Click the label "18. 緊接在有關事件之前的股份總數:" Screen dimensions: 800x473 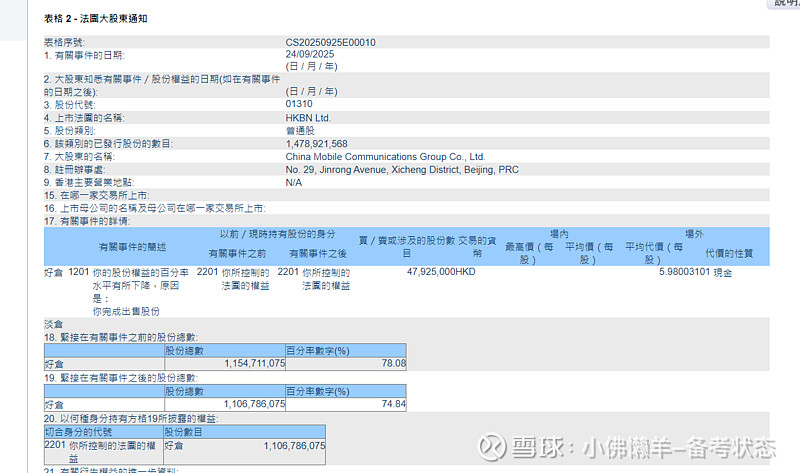point(121,337)
